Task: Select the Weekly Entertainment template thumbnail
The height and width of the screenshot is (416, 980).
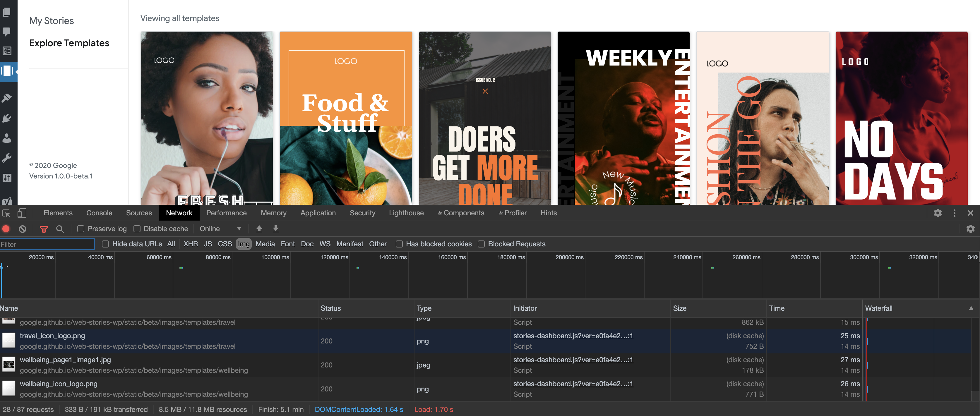Action: tap(623, 118)
